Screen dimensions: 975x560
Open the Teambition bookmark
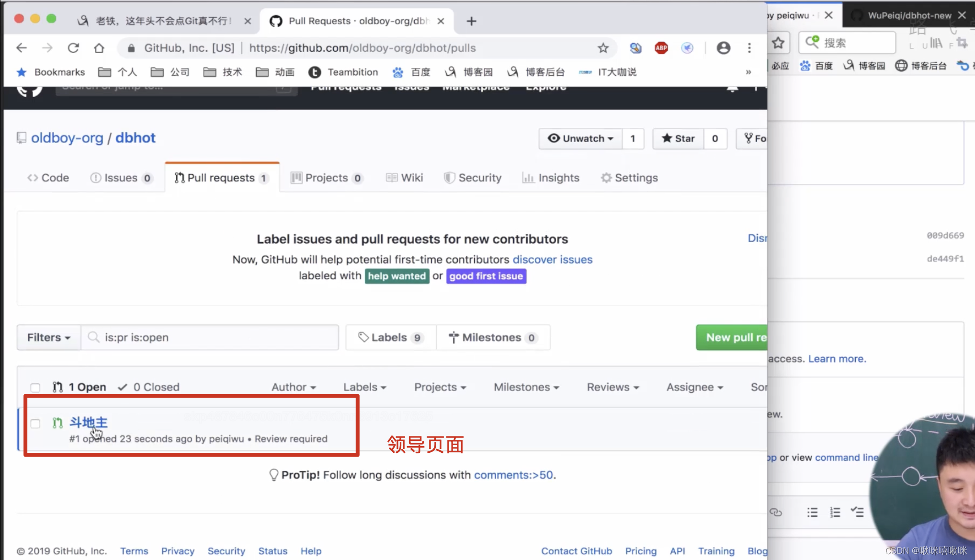343,72
